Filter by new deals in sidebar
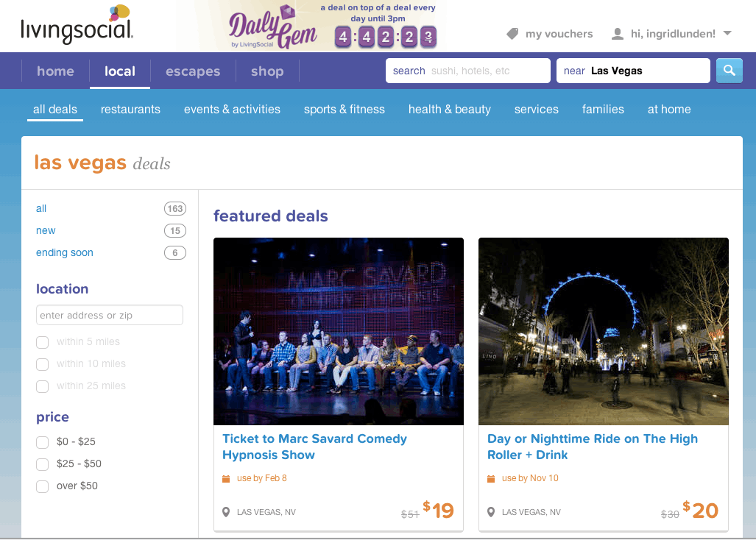 pos(46,231)
